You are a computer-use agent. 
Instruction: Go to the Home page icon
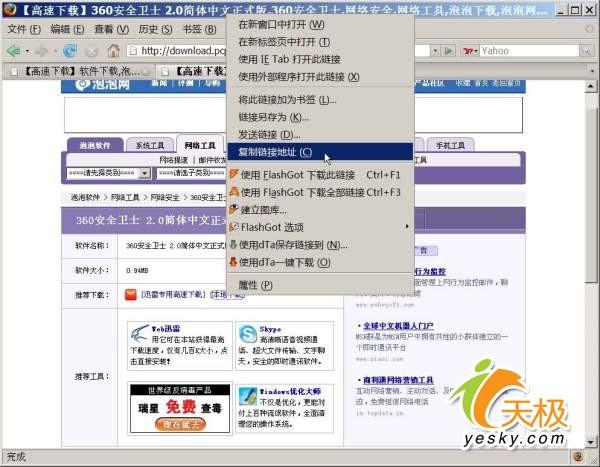pos(113,51)
